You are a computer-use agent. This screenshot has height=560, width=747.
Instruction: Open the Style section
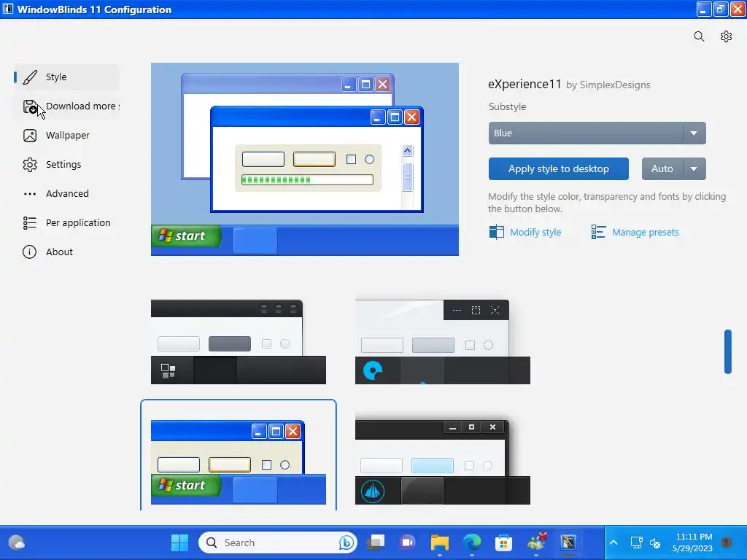click(x=66, y=77)
